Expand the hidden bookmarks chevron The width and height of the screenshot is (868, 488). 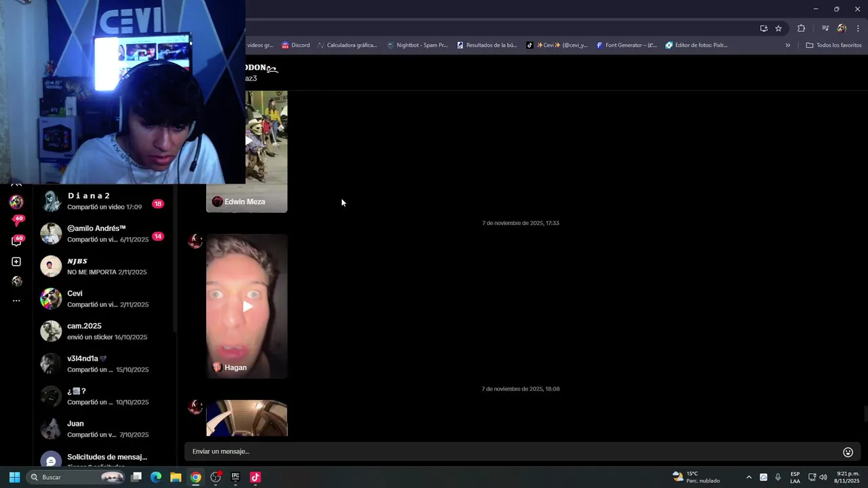click(787, 45)
